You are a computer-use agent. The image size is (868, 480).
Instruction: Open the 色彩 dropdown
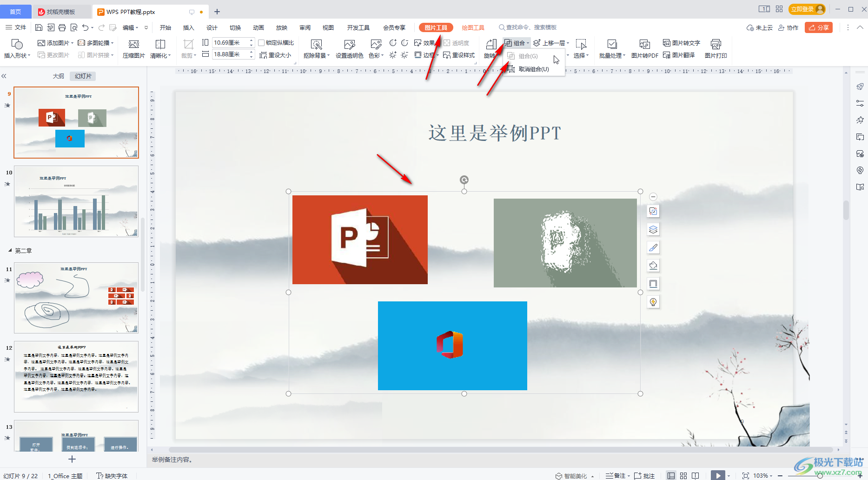(x=376, y=55)
